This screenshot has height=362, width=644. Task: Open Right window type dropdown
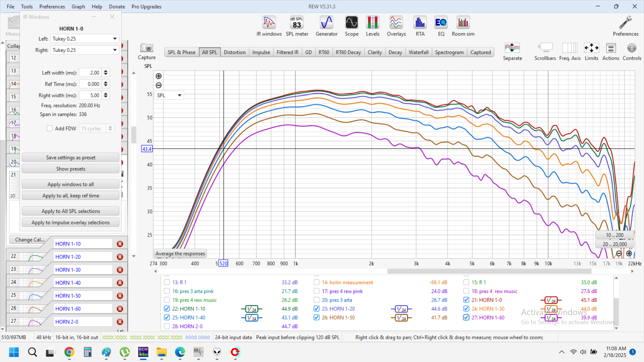[85, 50]
